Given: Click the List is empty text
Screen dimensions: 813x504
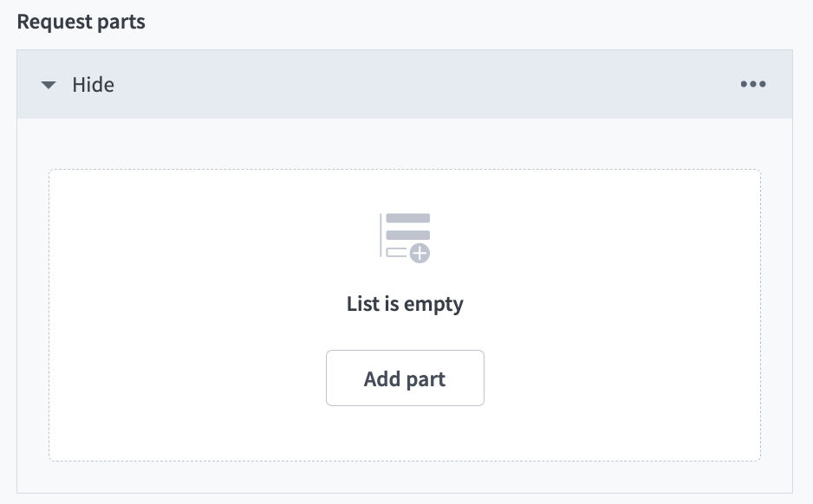Looking at the screenshot, I should pyautogui.click(x=404, y=304).
